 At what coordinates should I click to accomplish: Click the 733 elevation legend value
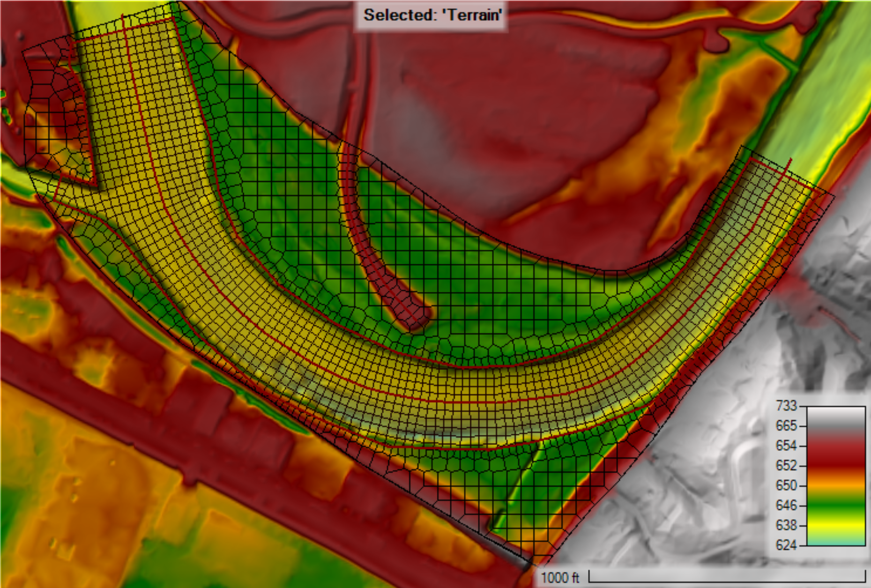pyautogui.click(x=786, y=405)
